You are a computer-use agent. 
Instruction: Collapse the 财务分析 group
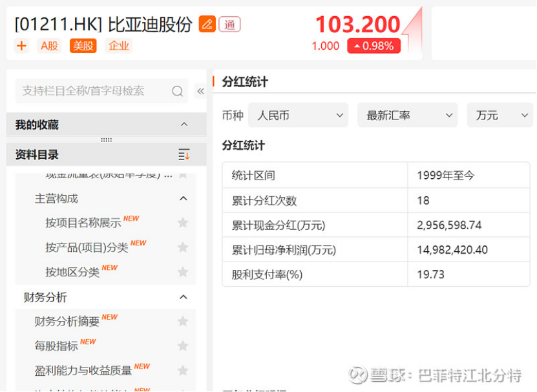(x=184, y=297)
